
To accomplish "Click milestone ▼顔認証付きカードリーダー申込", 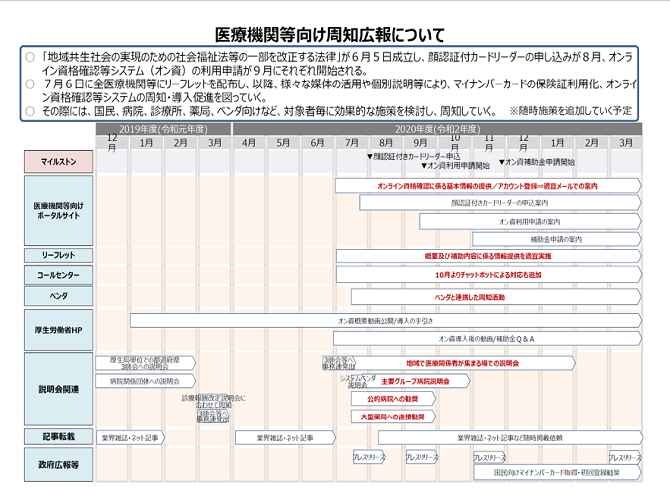I will (413, 156).
